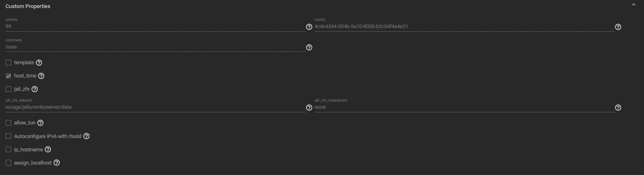Click help icon for Autoconfigure IPv6 with rtsold
The height and width of the screenshot is (175, 644).
(86, 136)
